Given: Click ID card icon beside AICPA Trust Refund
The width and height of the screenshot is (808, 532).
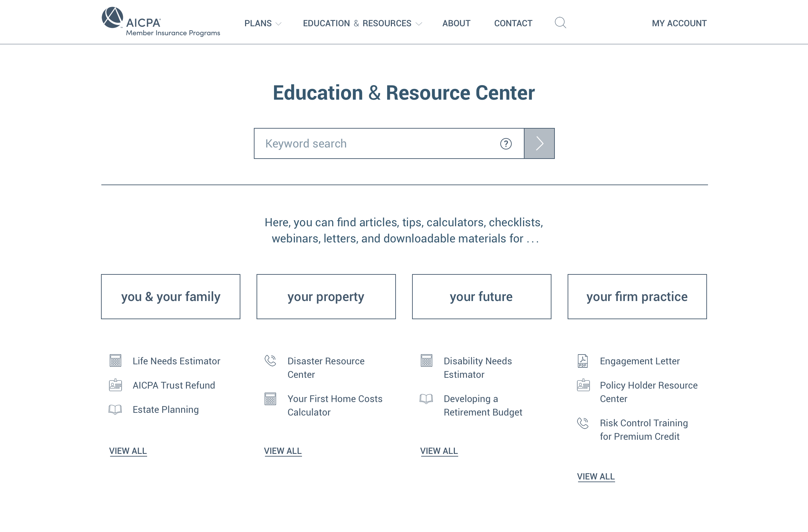Looking at the screenshot, I should point(115,385).
